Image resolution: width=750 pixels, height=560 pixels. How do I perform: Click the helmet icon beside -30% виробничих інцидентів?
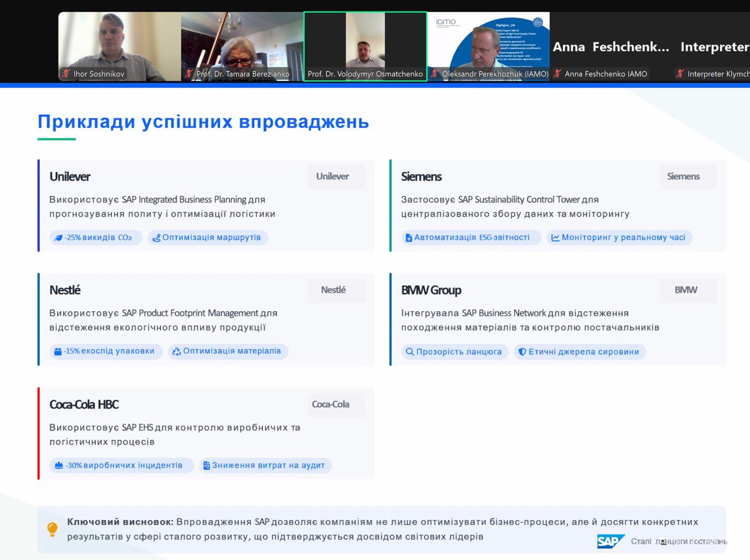(59, 466)
